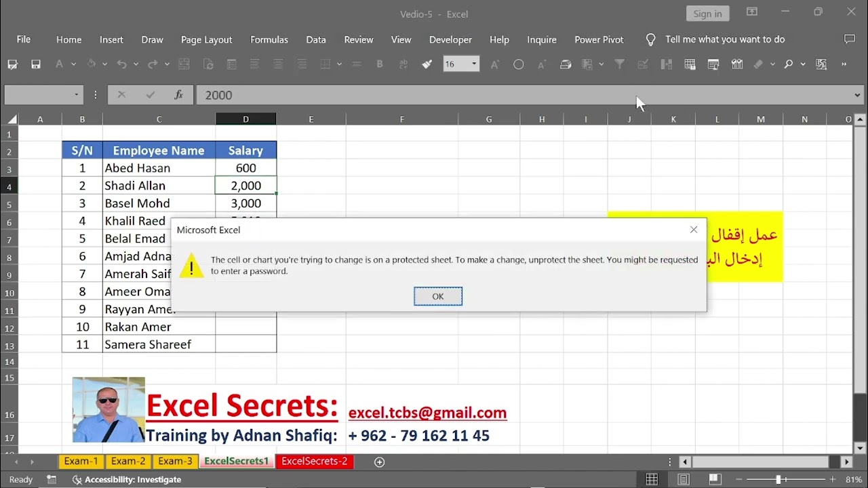This screenshot has height=488, width=868.
Task: Expand the Name Box dropdown arrow
Action: pos(76,95)
